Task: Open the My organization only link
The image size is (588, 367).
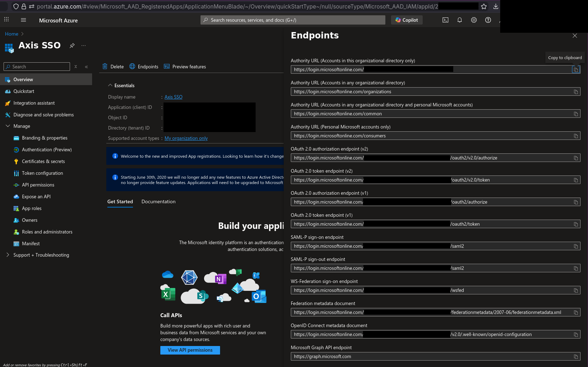Action: (186, 138)
